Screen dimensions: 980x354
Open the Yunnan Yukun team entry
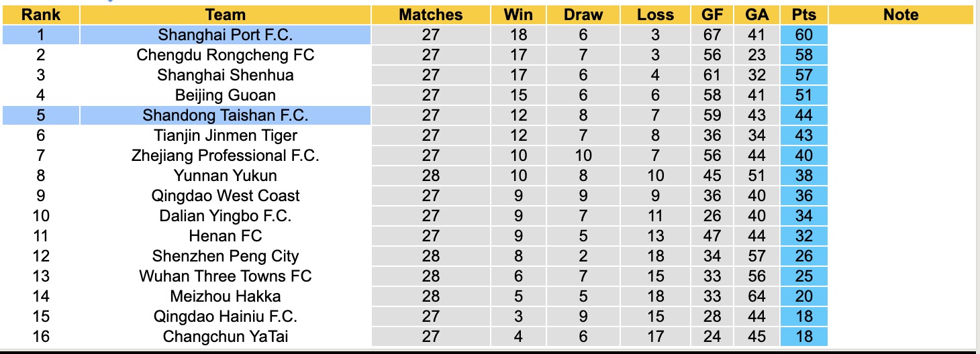pyautogui.click(x=225, y=176)
